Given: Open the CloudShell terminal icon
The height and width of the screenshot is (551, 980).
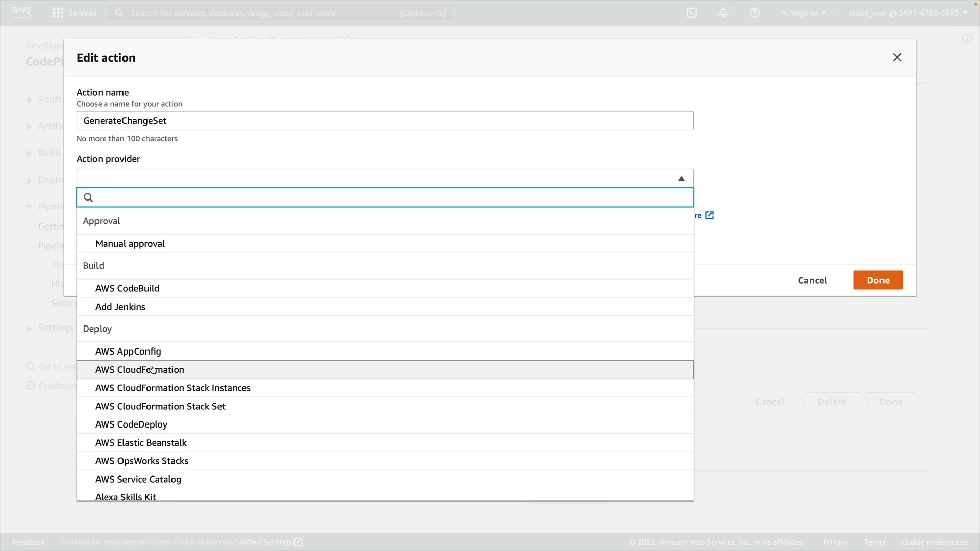Looking at the screenshot, I should pos(691,13).
